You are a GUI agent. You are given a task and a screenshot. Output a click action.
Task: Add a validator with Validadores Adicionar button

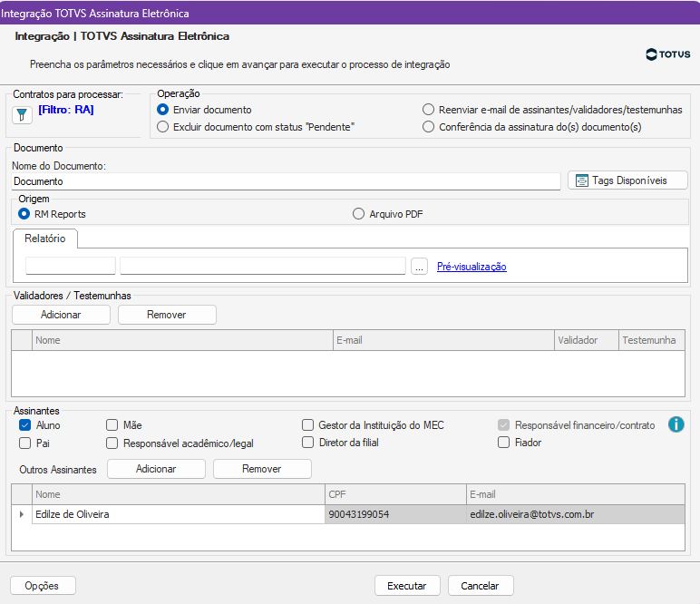coord(61,315)
